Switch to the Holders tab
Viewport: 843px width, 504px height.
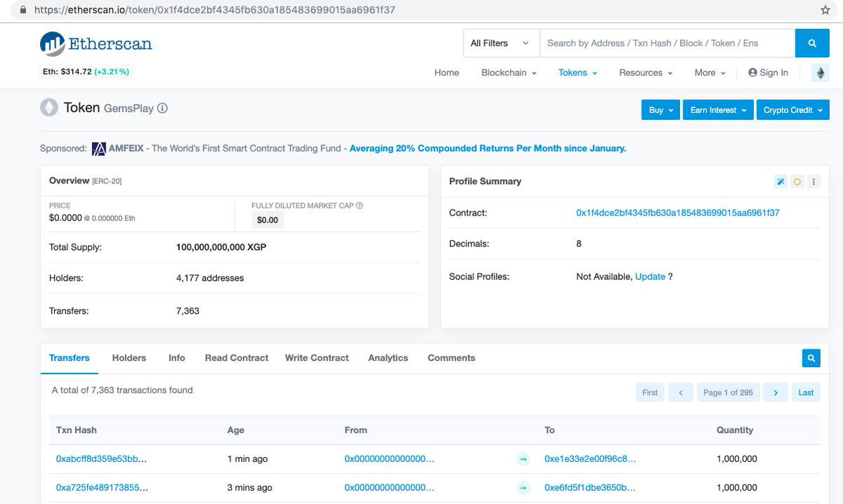(129, 358)
